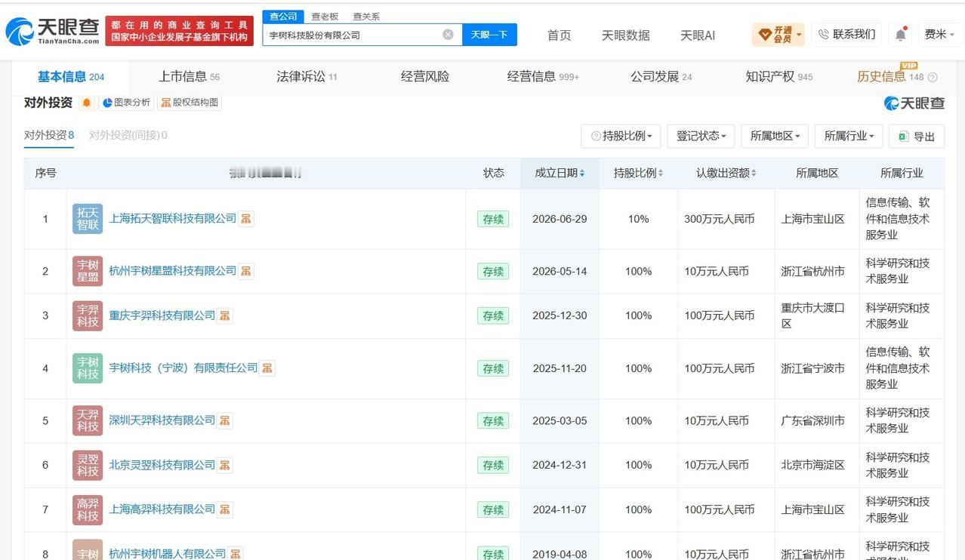Select the 查公司 search tab
Image resolution: width=965 pixels, height=560 pixels.
(x=283, y=16)
